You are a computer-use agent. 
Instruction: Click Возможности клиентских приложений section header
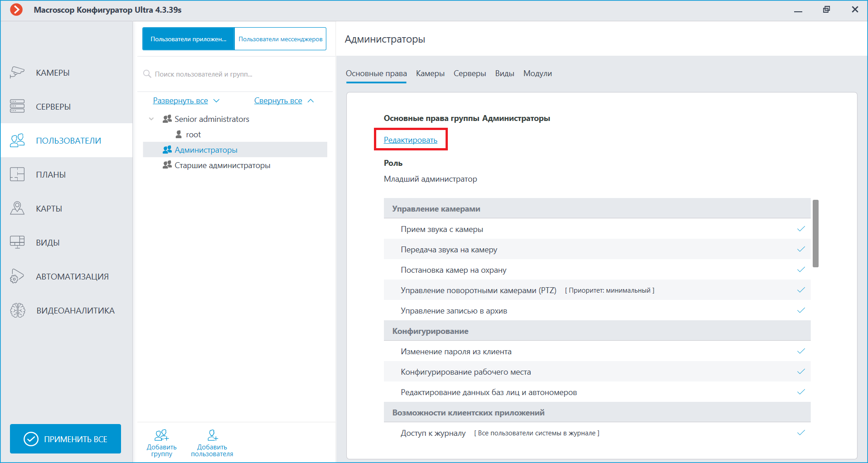(597, 412)
